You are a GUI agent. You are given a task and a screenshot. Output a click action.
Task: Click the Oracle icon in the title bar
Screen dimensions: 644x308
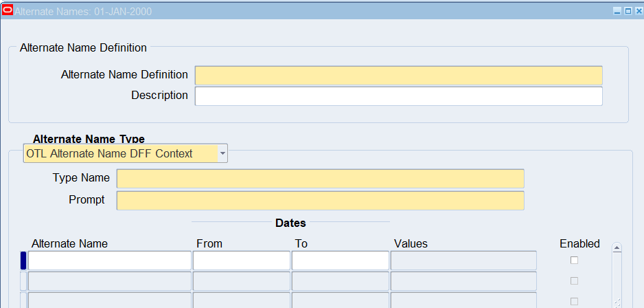[8, 11]
